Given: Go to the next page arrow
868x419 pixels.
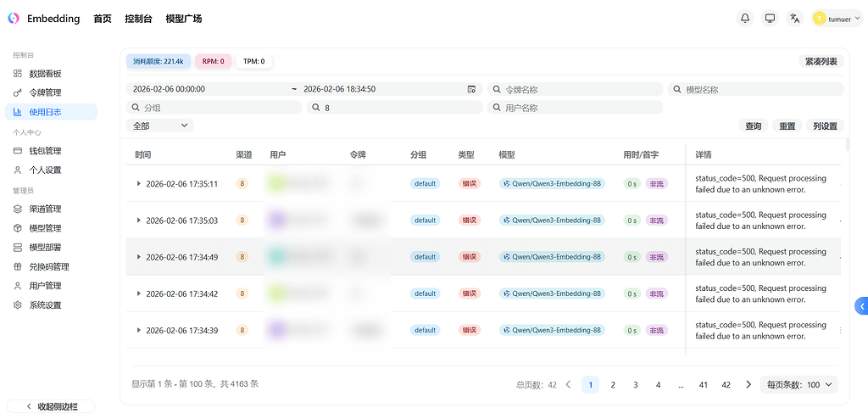Looking at the screenshot, I should point(748,384).
